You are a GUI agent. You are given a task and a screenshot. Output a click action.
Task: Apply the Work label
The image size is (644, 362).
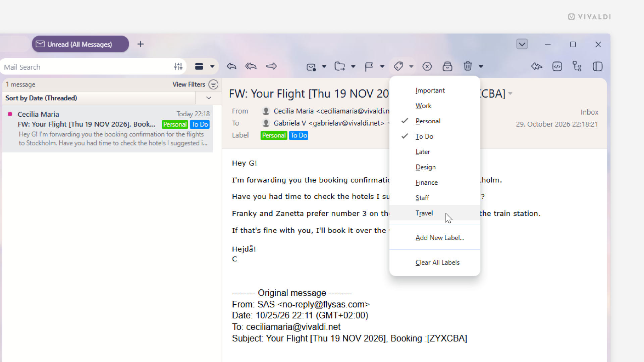(435, 106)
